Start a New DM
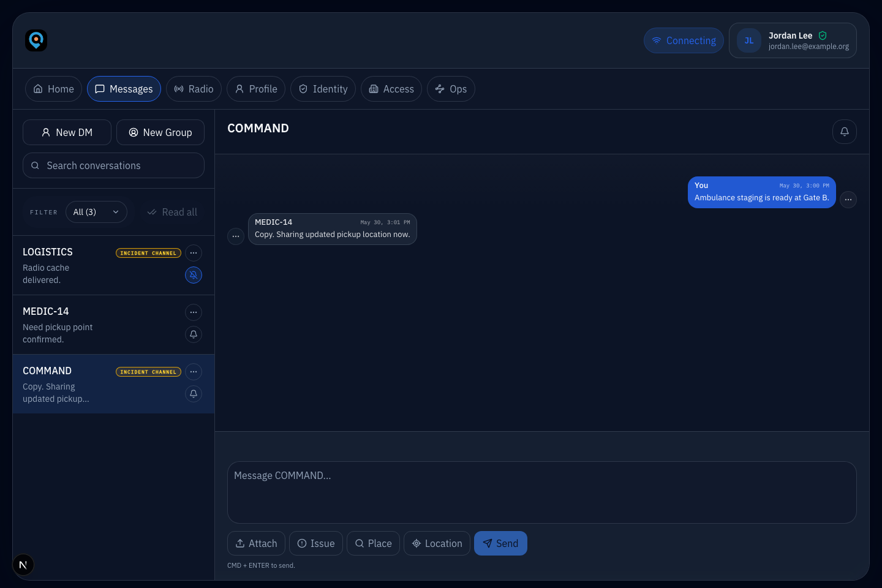 coord(67,132)
